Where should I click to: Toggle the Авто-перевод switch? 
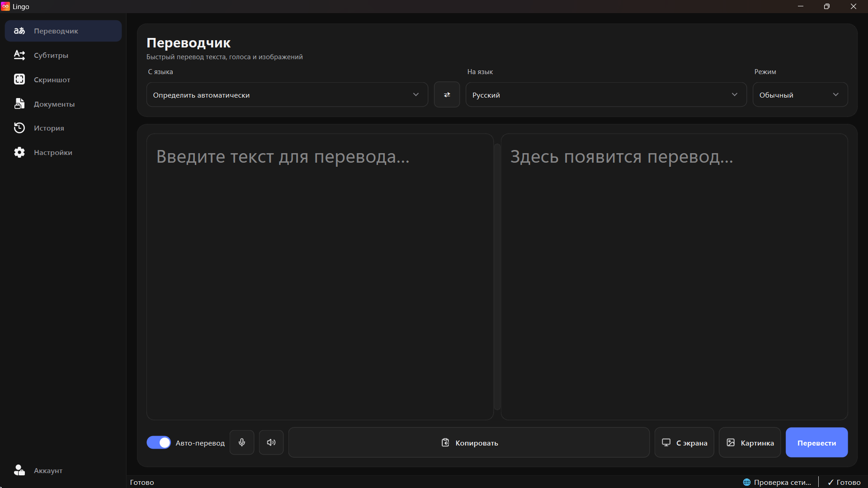tap(159, 442)
